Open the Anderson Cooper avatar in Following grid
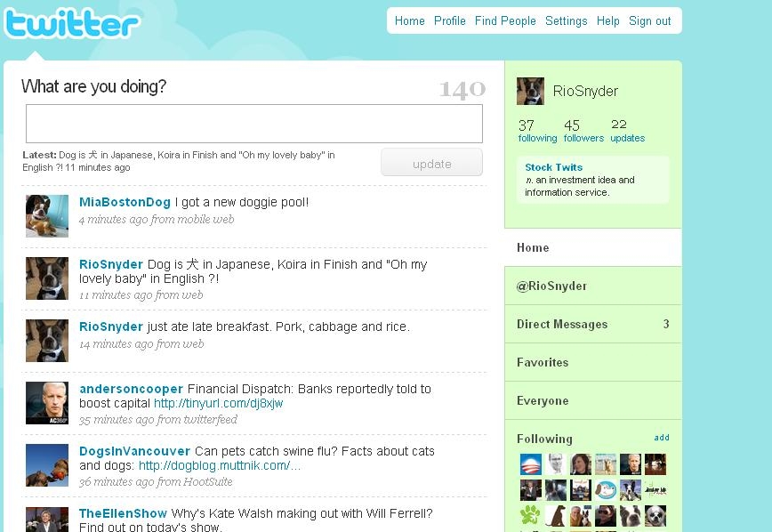The image size is (772, 532). click(x=631, y=464)
